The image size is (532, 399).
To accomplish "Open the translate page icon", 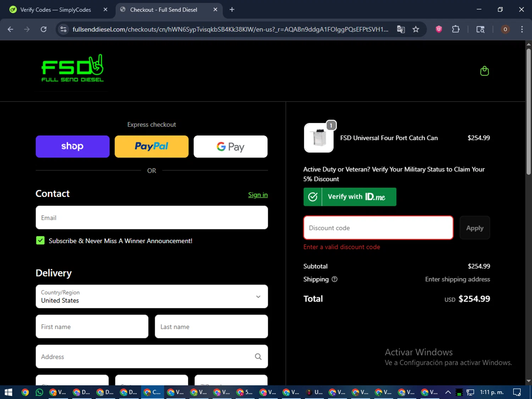I will pos(401,29).
